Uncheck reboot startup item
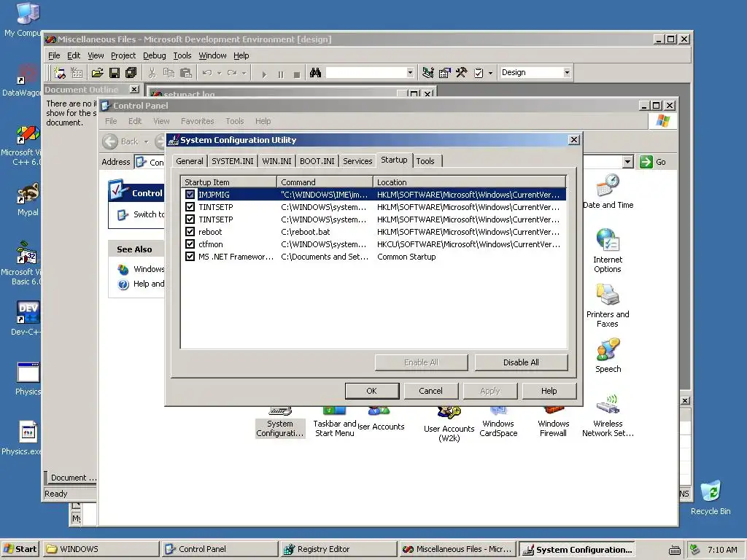747x560 pixels. click(190, 231)
